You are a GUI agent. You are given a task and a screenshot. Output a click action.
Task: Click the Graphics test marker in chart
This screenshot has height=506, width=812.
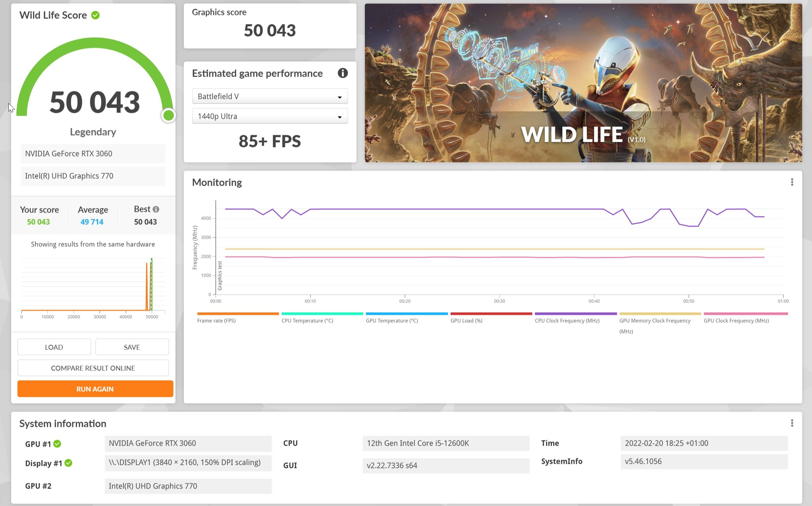[220, 276]
